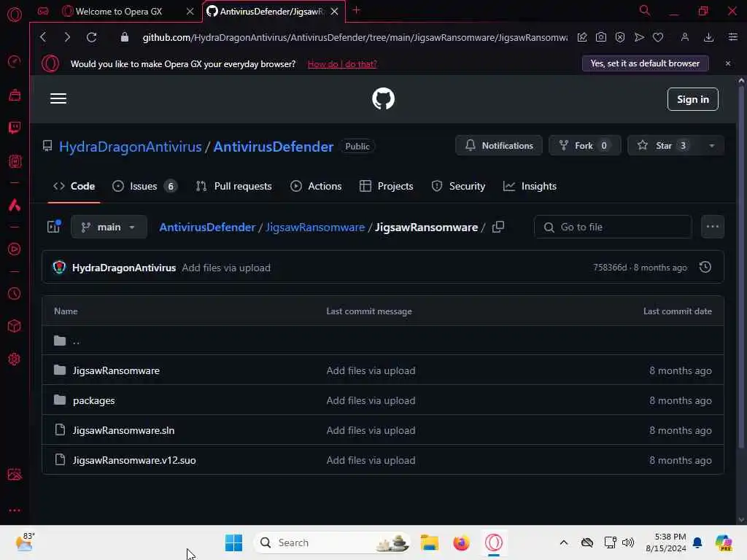Open the Security tab

(458, 186)
